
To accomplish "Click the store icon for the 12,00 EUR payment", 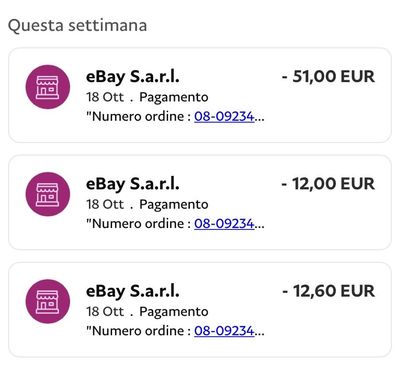I will click(48, 194).
